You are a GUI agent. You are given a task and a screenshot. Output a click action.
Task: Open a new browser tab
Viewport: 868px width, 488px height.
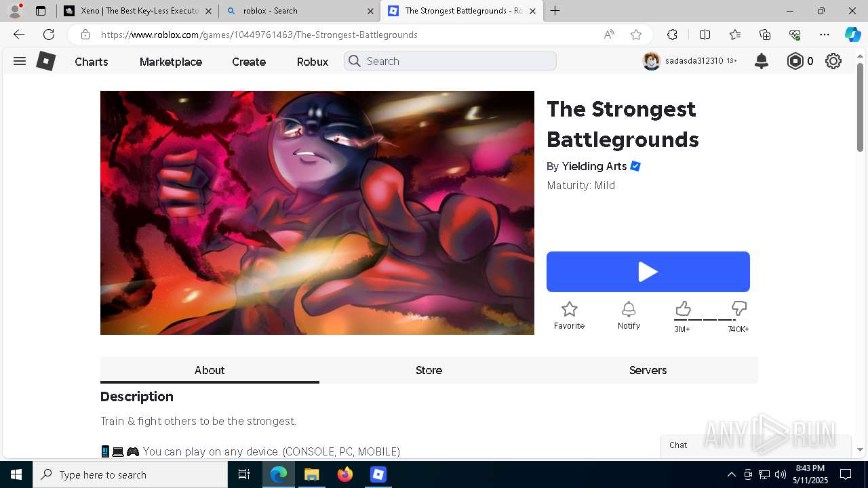(x=555, y=11)
